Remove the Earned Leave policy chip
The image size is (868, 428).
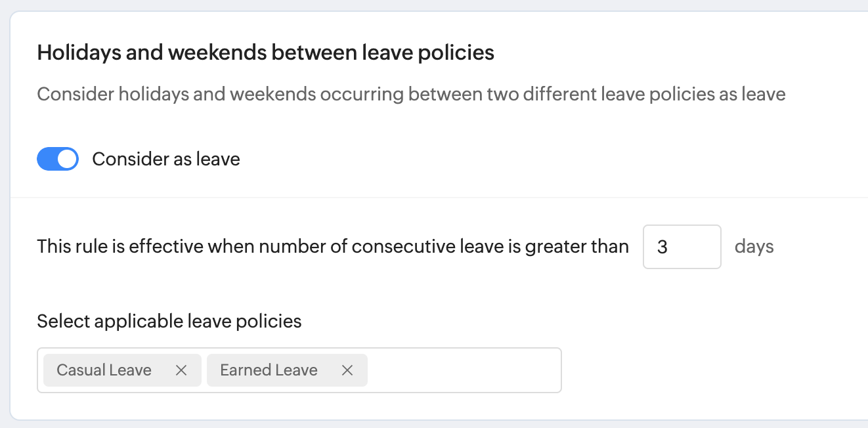pos(347,370)
